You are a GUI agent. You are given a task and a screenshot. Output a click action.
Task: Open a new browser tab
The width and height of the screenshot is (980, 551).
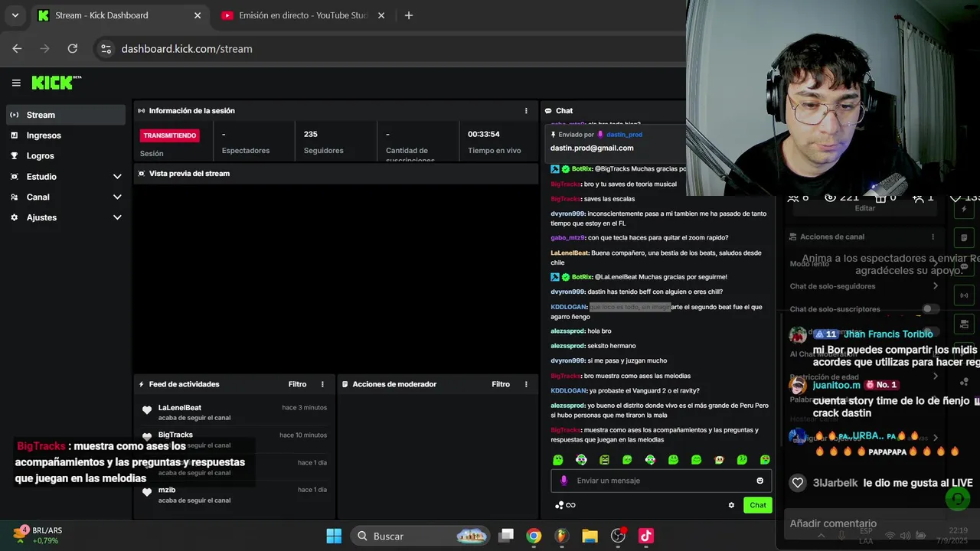tap(408, 15)
